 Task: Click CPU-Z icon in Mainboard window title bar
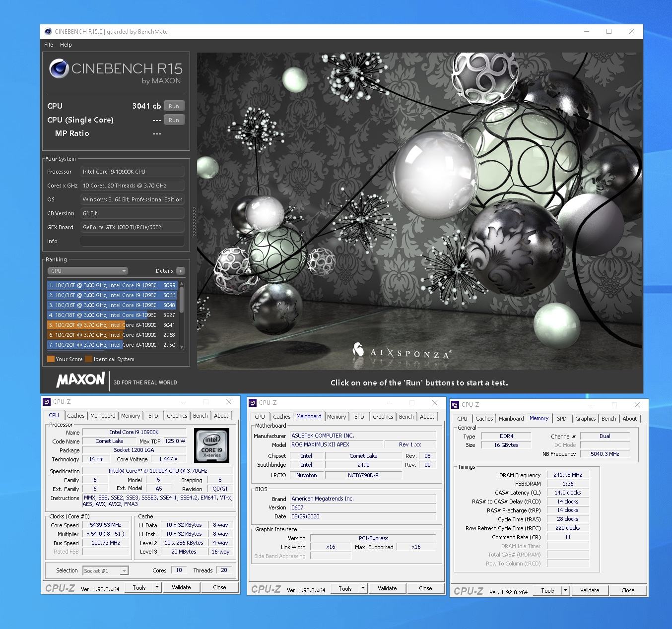(x=253, y=403)
